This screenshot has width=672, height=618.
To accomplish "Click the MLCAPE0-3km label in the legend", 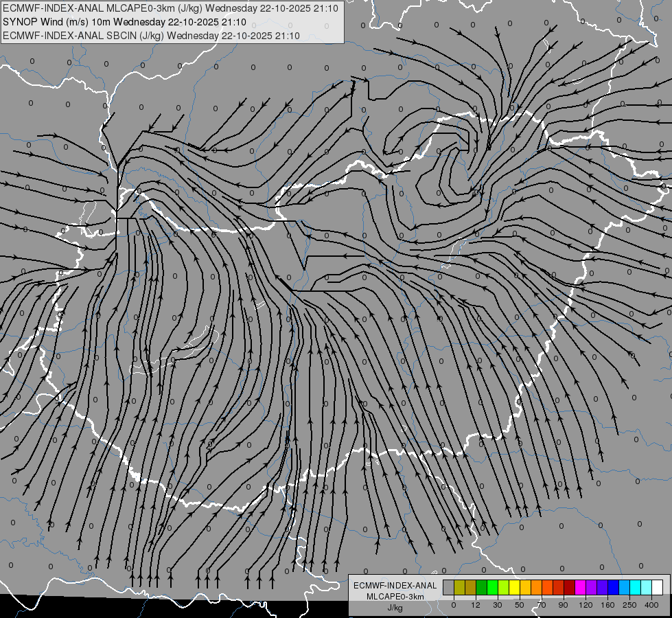I will point(395,597).
